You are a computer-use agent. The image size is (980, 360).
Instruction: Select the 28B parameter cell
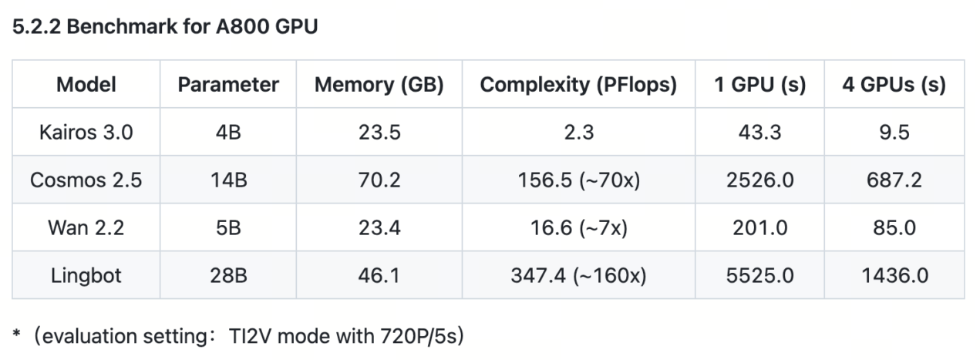(x=228, y=275)
